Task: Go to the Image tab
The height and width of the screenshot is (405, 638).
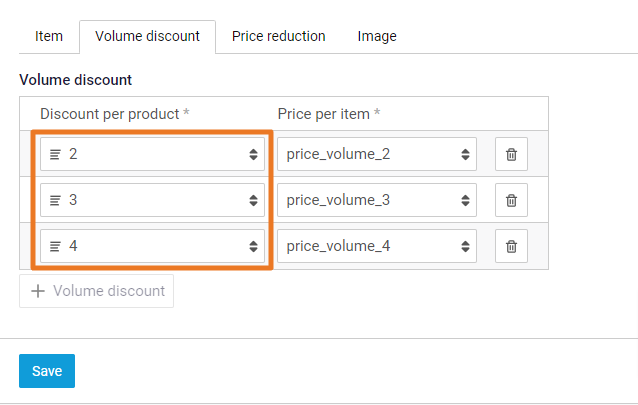Action: (x=377, y=36)
